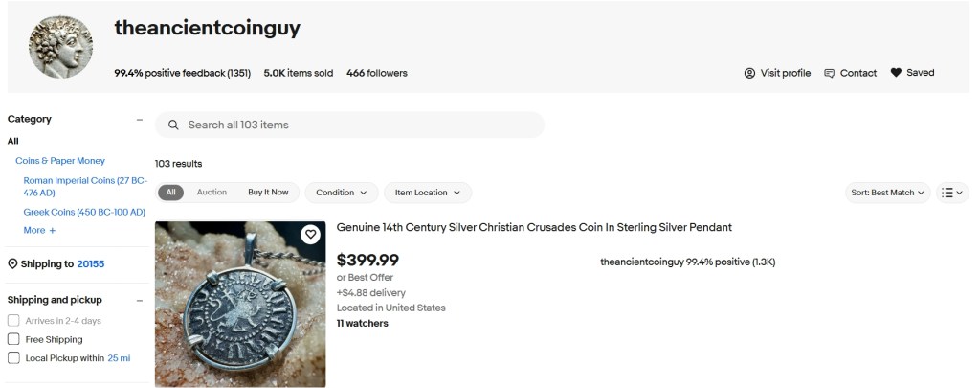Select the Buy It Now tab

coord(268,193)
